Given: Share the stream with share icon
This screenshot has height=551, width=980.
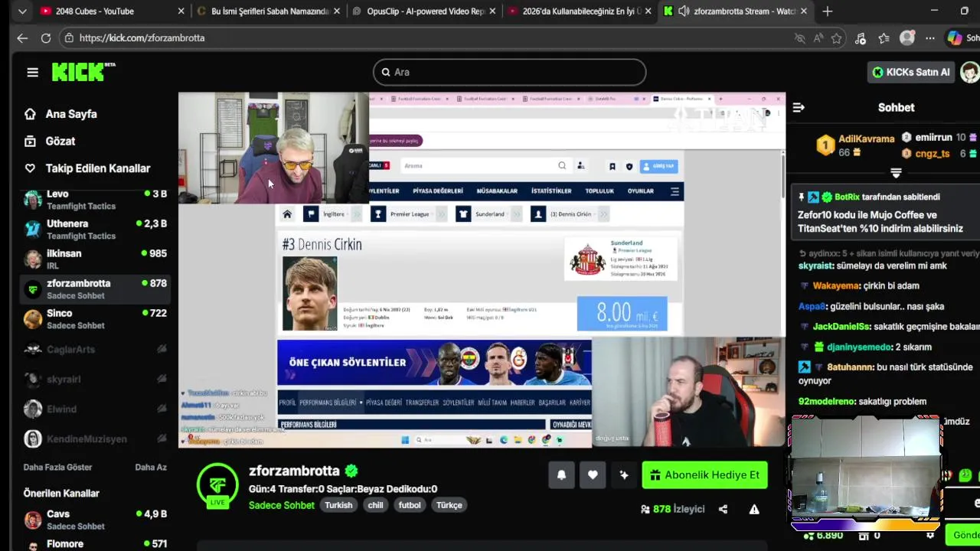Looking at the screenshot, I should pos(723,509).
